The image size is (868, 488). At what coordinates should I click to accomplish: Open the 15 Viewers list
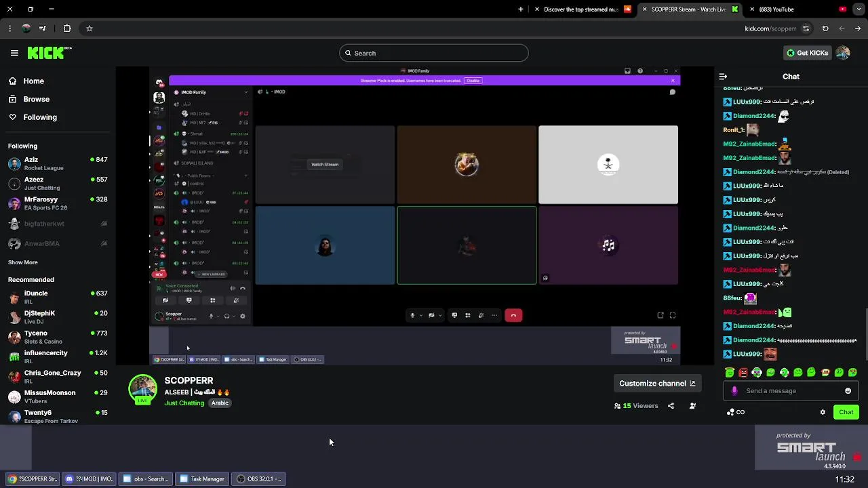tap(636, 406)
